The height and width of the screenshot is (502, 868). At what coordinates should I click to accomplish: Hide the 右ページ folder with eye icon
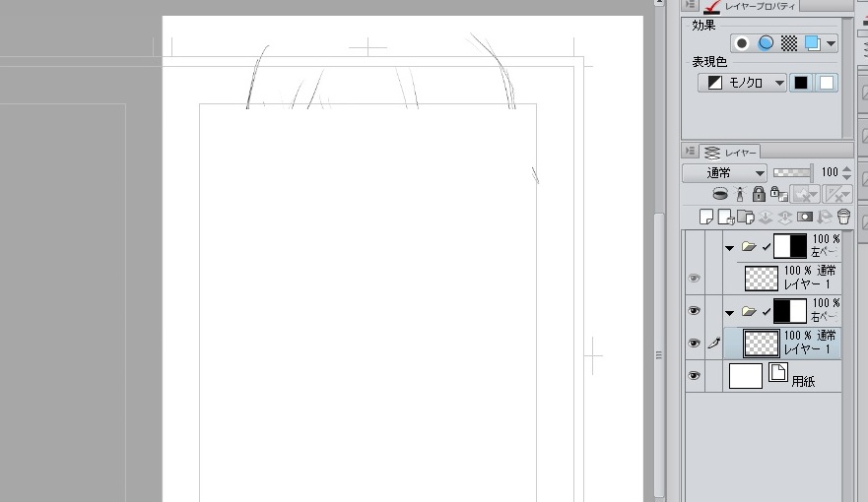[x=695, y=311]
